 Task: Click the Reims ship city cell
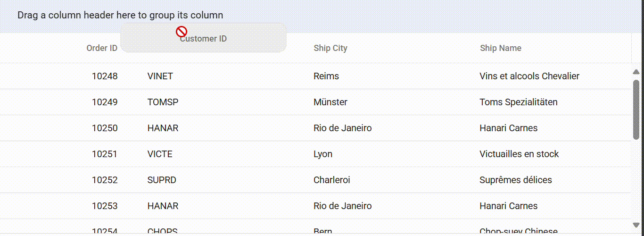point(326,76)
